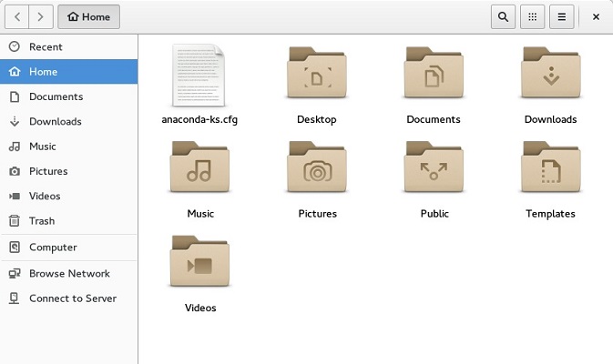
Task: Select Music in the sidebar
Action: tap(42, 147)
